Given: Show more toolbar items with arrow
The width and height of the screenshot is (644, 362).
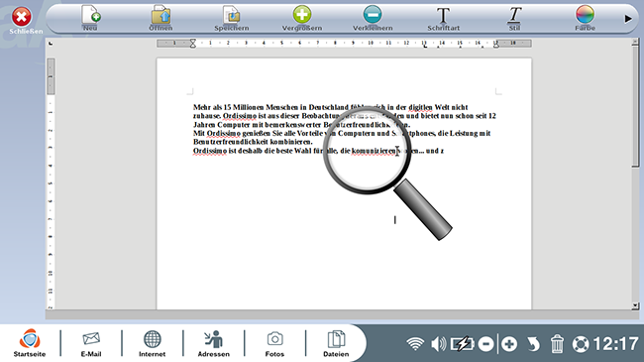Looking at the screenshot, I should [x=628, y=19].
